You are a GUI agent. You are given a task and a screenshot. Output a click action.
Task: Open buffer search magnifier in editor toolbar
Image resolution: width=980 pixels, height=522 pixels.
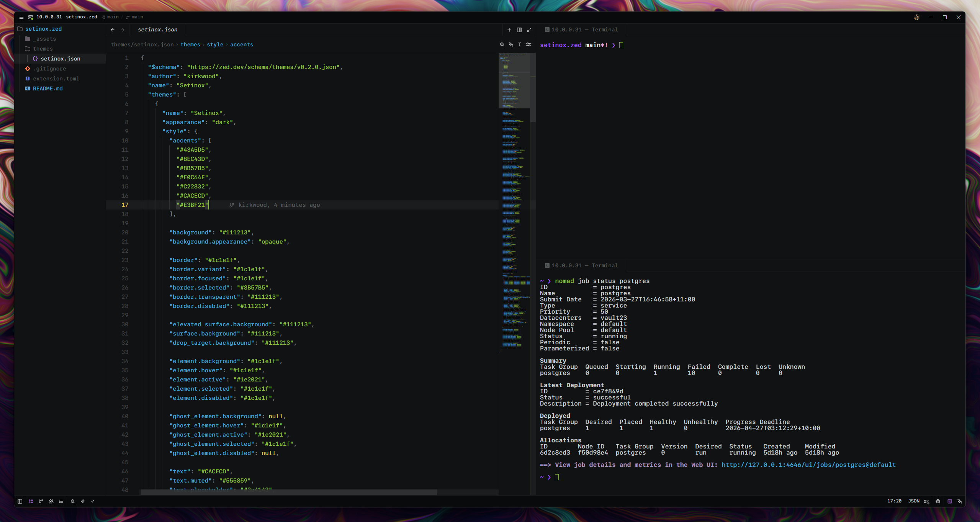coord(502,45)
